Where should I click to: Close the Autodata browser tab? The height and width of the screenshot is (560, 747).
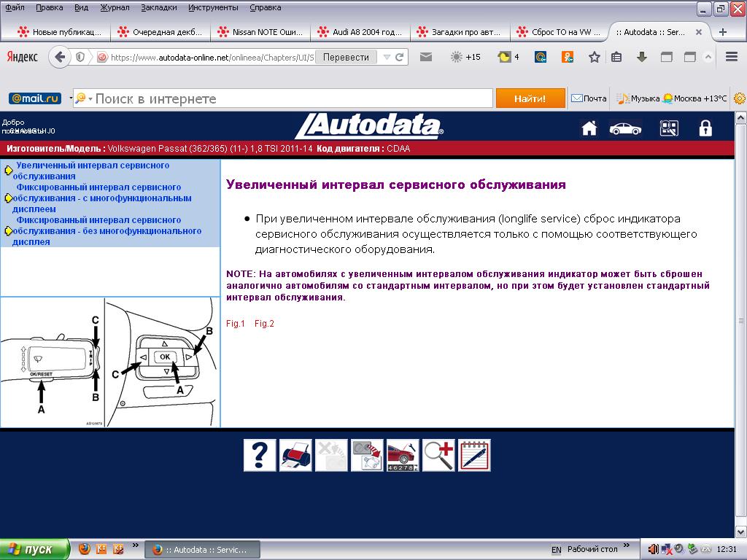[x=698, y=32]
